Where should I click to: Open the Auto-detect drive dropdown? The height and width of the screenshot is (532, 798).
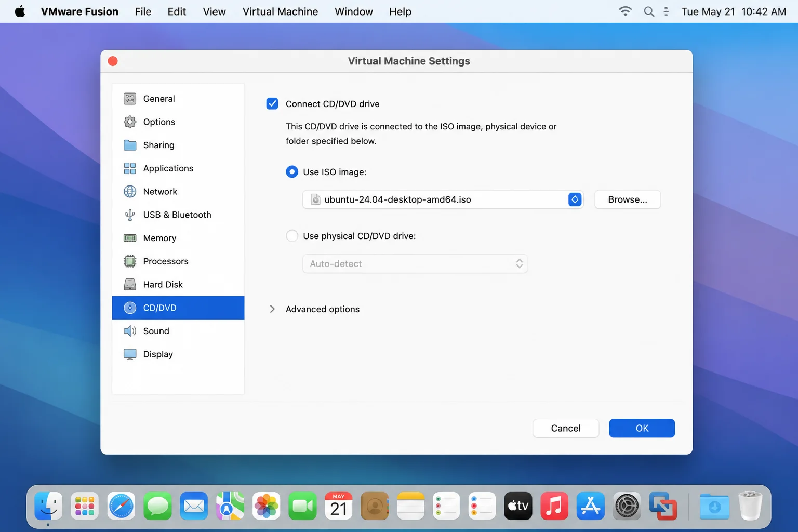click(415, 264)
